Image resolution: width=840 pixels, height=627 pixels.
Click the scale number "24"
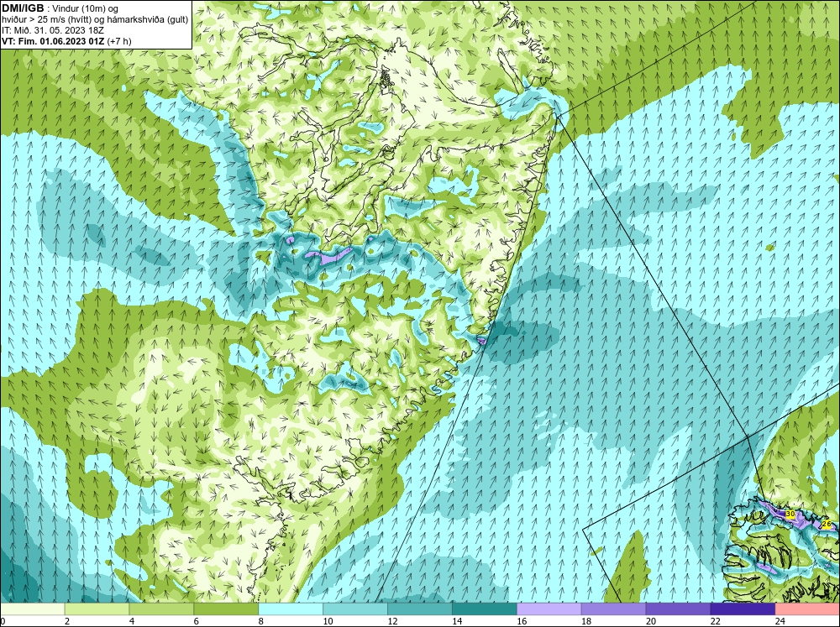point(780,621)
